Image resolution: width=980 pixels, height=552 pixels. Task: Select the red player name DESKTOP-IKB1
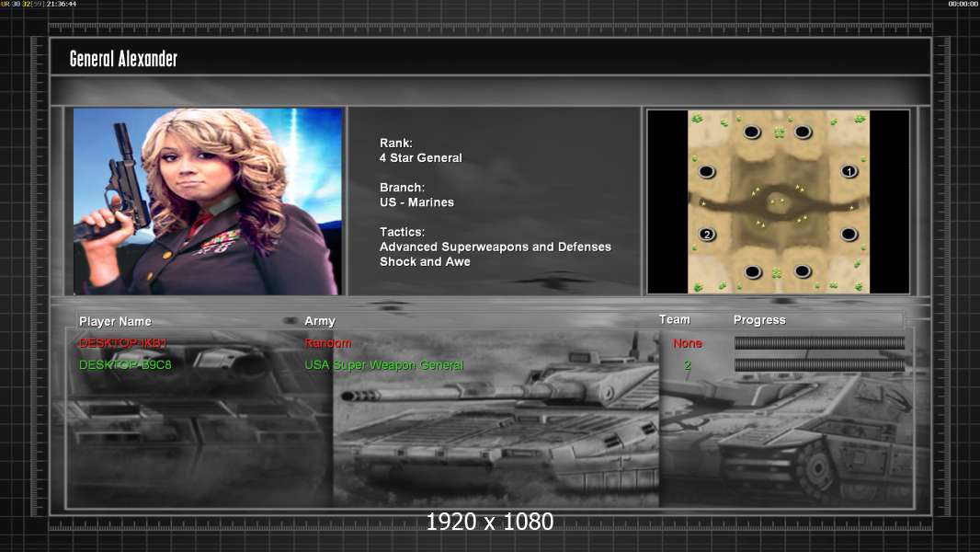122,343
